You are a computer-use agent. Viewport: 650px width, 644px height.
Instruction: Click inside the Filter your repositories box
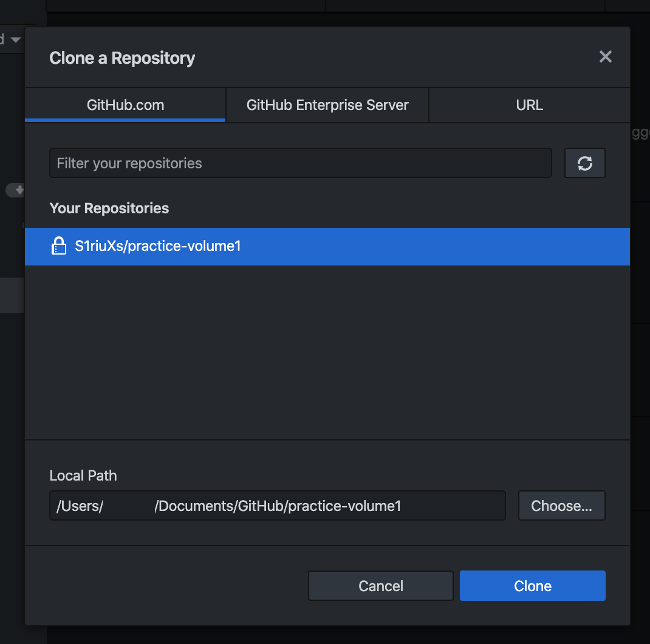[x=300, y=163]
